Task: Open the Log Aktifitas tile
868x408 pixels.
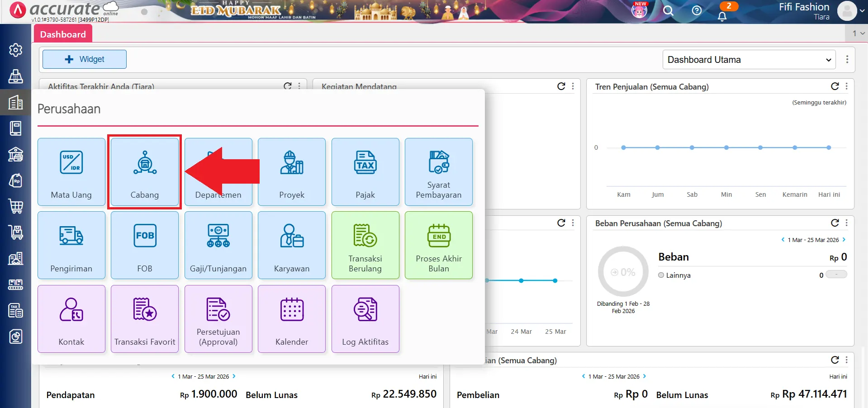Action: point(365,318)
